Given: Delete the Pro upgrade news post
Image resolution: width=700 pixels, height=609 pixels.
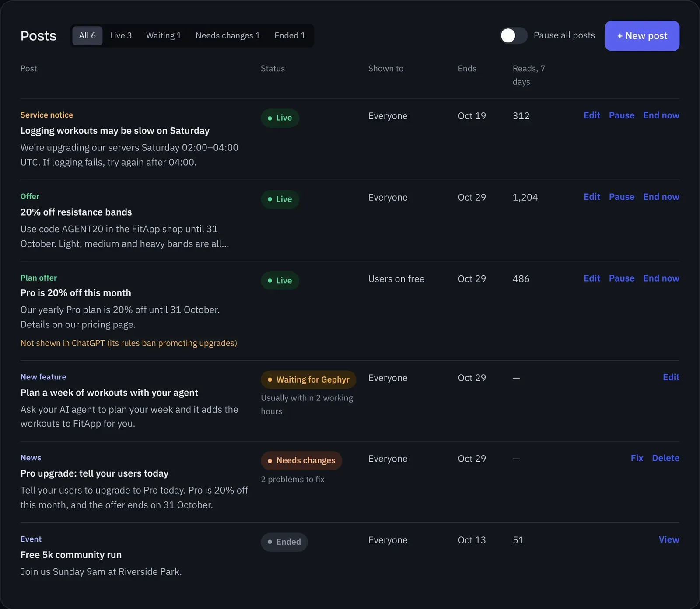Looking at the screenshot, I should pyautogui.click(x=665, y=458).
